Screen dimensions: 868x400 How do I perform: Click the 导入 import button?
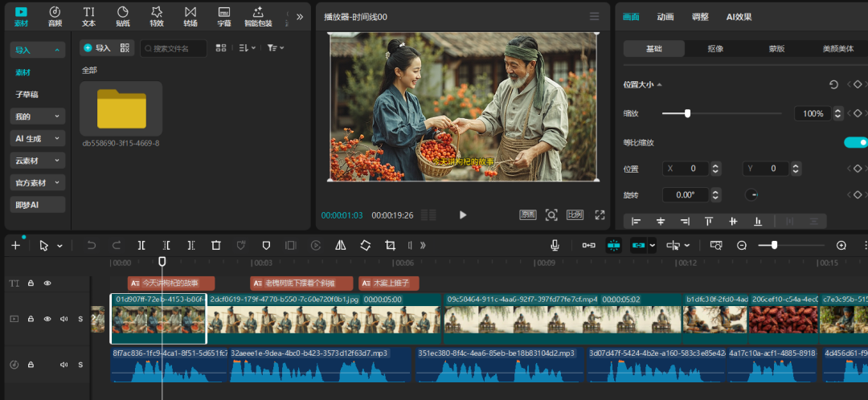[97, 48]
